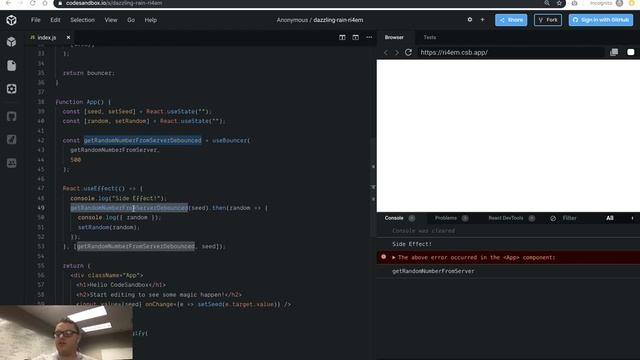This screenshot has height=360, width=640.
Task: Open preferences gear in the header
Action: (x=470, y=20)
